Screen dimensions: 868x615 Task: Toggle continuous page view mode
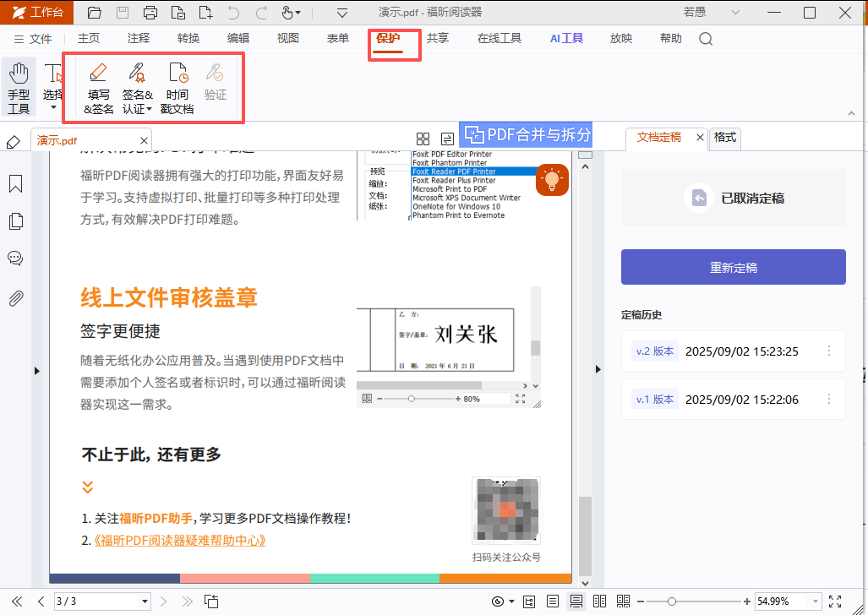point(576,601)
